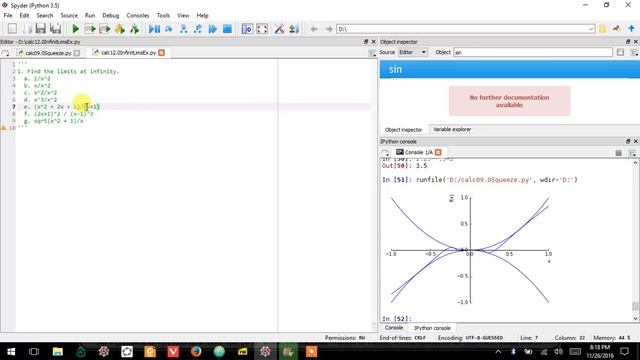The image size is (640, 360).
Task: Maximize the current pane
Action: point(247,29)
